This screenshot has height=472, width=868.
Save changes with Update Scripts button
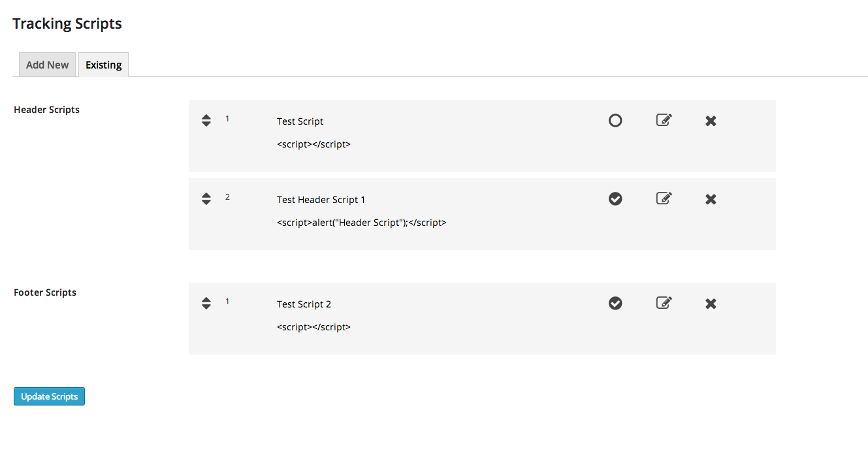coord(49,396)
